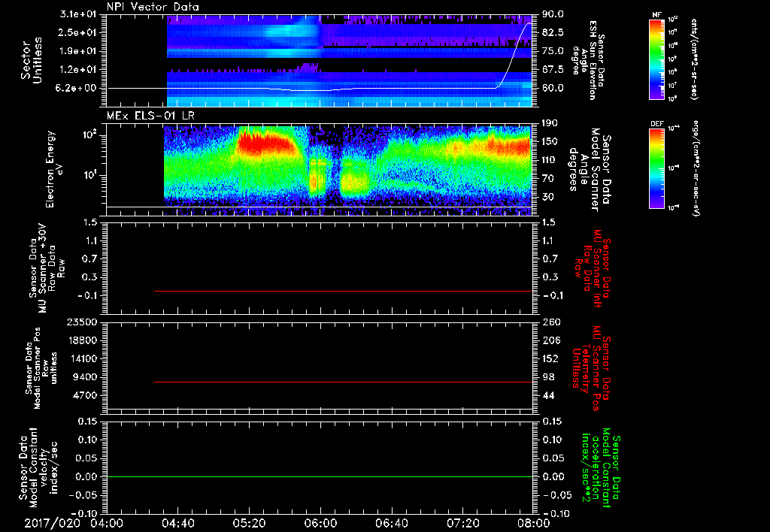Click the "260" telemetry tick label
The width and height of the screenshot is (770, 532).
(x=550, y=322)
